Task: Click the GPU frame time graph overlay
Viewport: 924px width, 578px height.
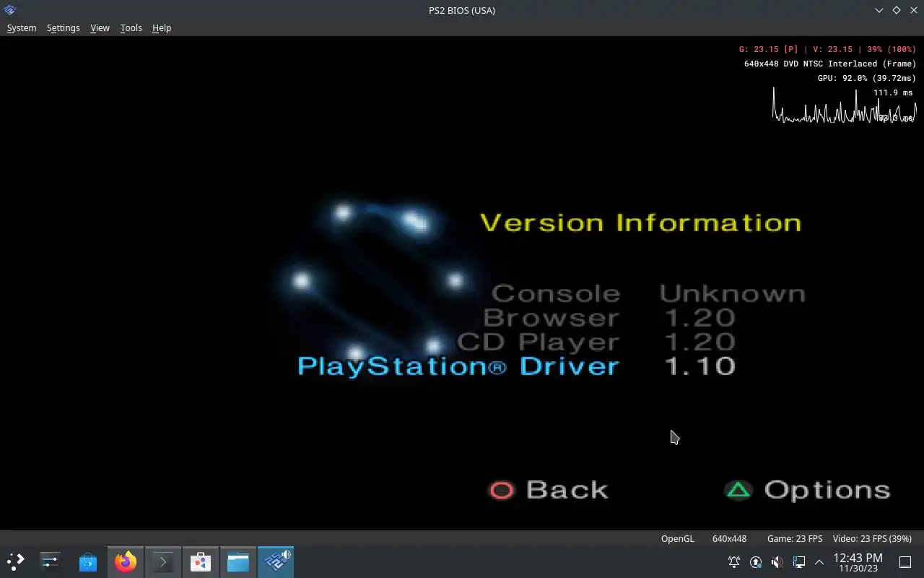Action: point(845,105)
